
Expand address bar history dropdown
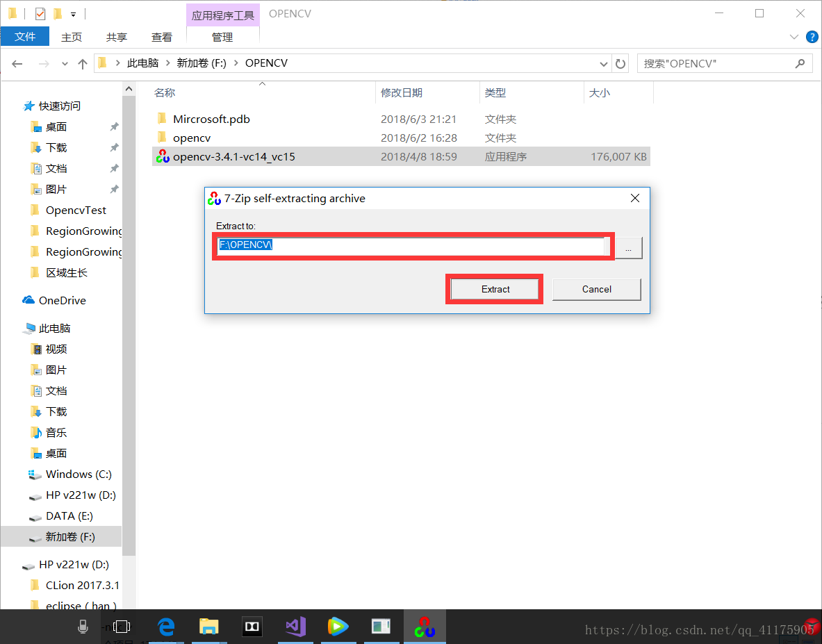click(x=603, y=64)
